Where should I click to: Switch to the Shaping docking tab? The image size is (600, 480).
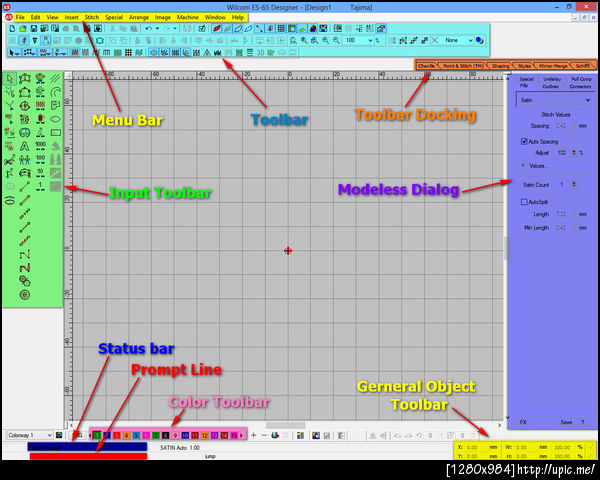[x=500, y=66]
